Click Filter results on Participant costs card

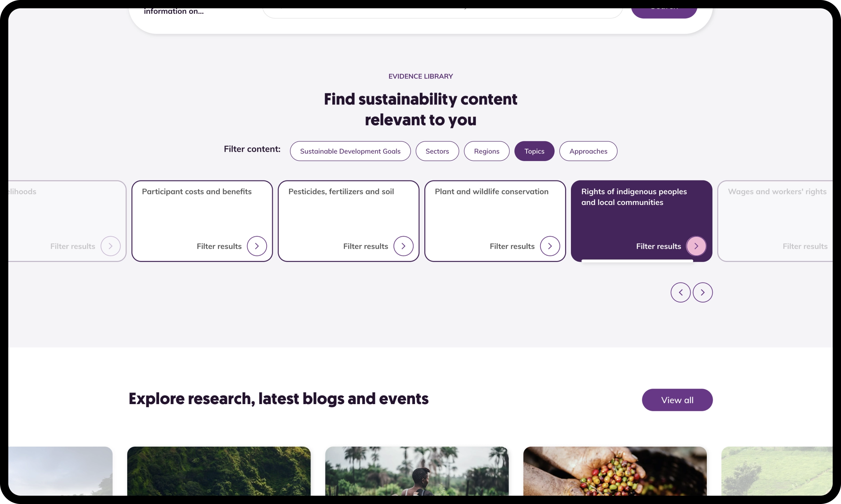coord(219,246)
